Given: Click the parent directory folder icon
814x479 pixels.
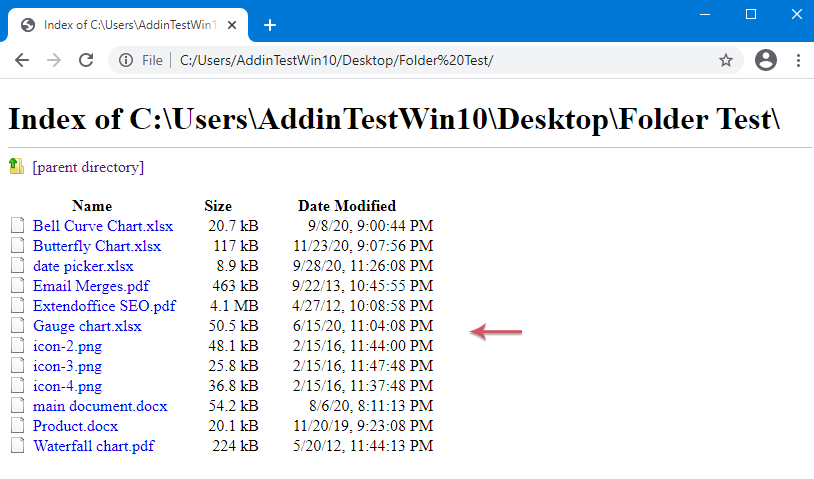Looking at the screenshot, I should [16, 166].
